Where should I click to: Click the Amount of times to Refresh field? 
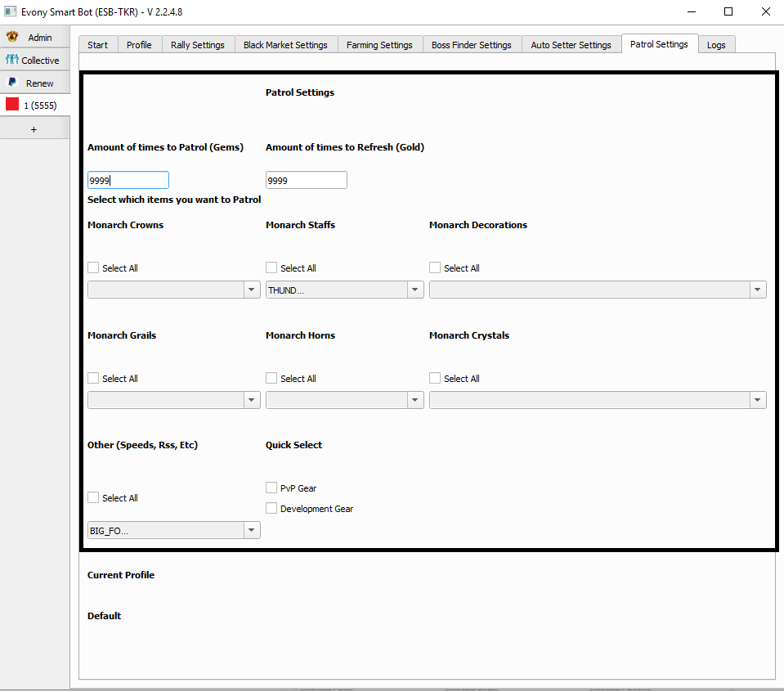click(x=306, y=180)
